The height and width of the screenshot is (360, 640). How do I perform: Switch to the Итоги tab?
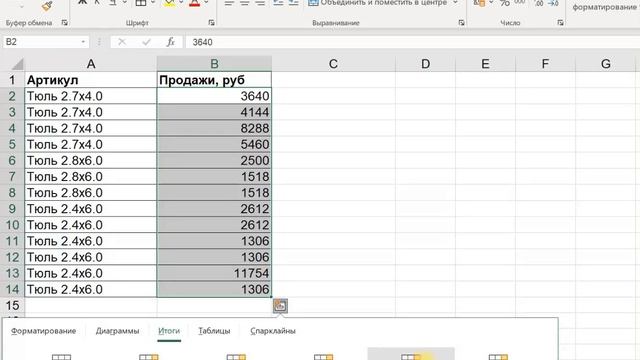point(169,331)
